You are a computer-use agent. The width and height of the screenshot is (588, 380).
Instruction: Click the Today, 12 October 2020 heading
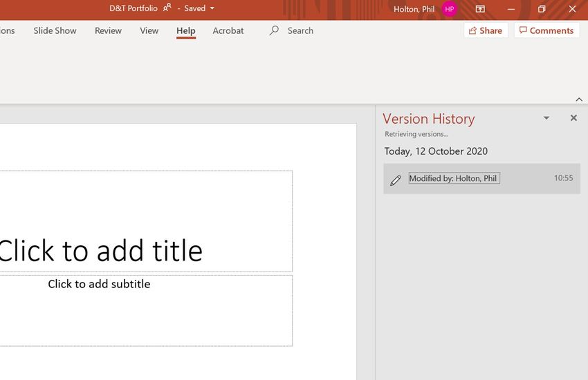[436, 151]
